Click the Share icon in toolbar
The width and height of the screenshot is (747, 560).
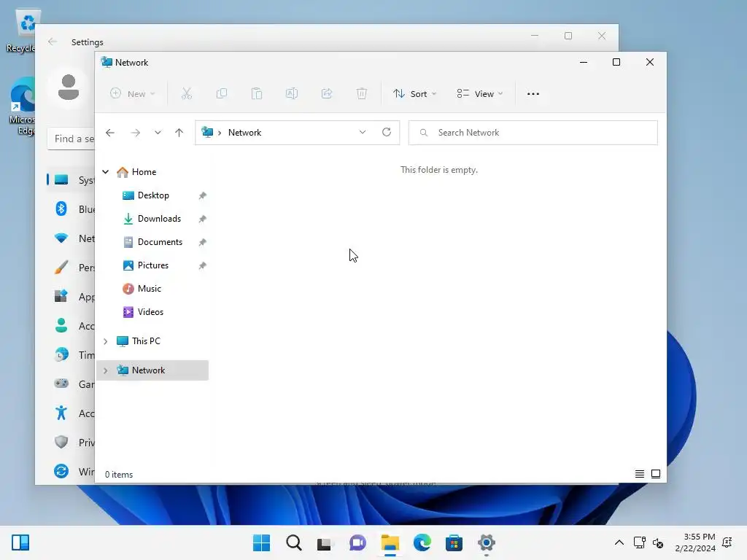click(327, 94)
